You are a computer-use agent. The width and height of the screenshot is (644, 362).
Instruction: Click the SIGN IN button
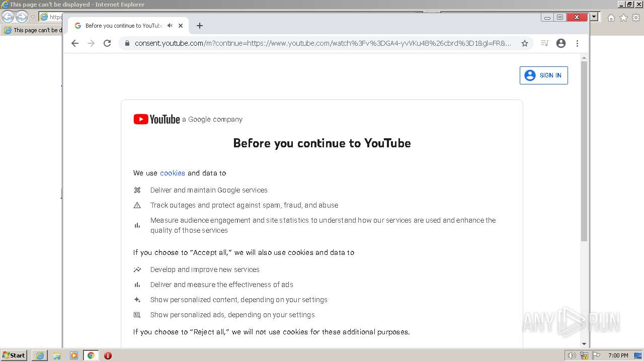pyautogui.click(x=544, y=75)
